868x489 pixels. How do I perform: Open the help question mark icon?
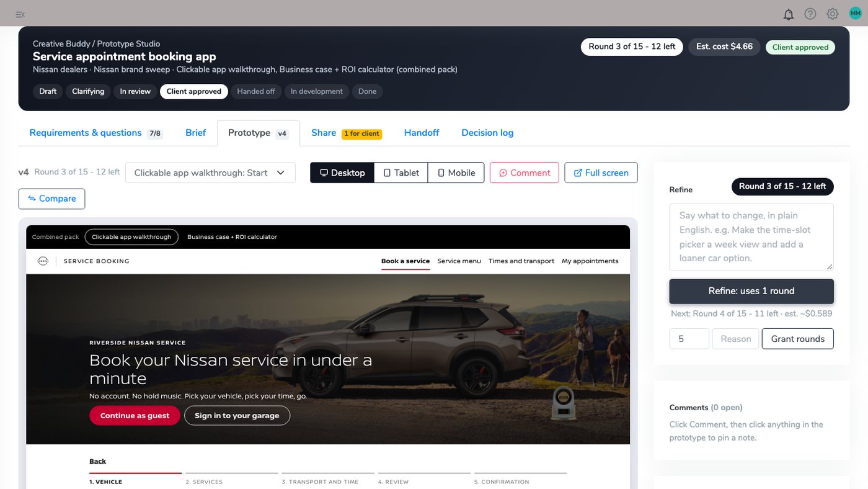810,14
